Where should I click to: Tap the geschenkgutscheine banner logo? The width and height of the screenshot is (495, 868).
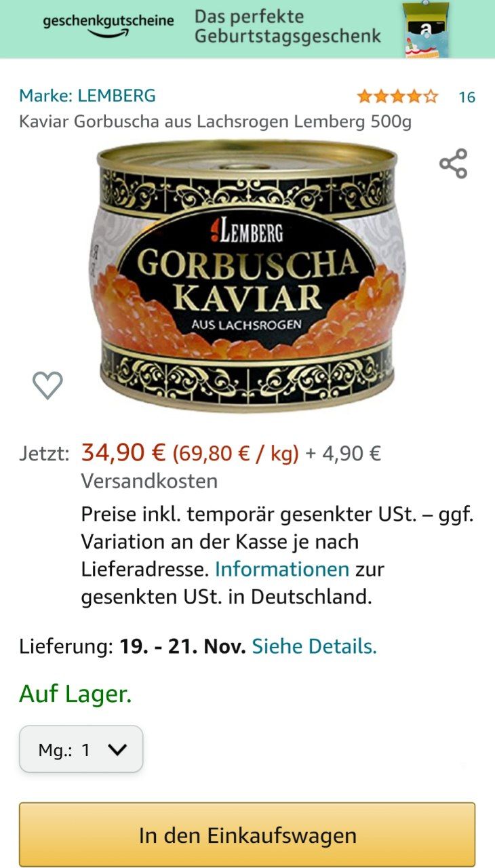point(108,24)
